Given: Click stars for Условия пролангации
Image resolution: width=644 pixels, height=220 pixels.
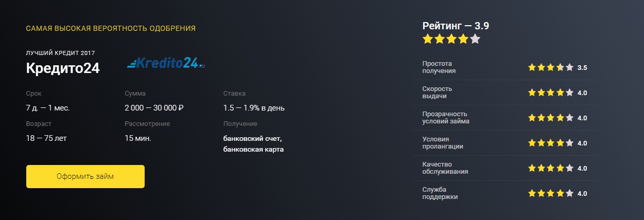Looking at the screenshot, I should click(x=550, y=143).
